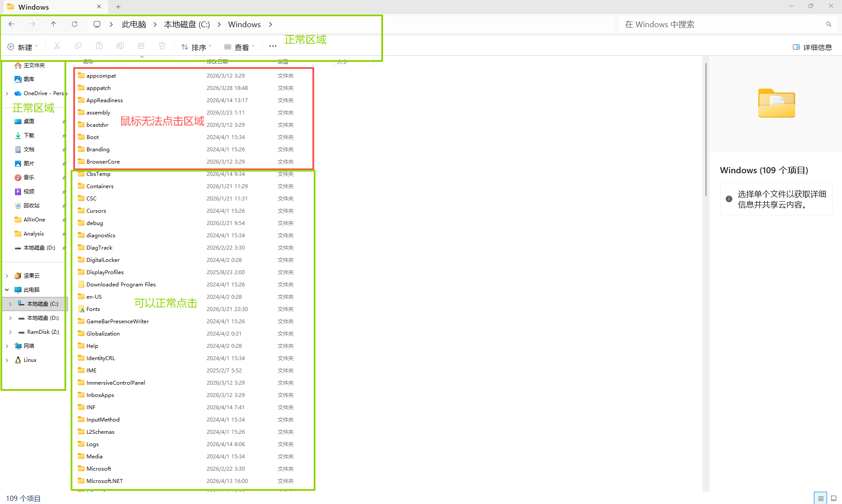Click the Cut scissors icon
The image size is (842, 504).
57,46
